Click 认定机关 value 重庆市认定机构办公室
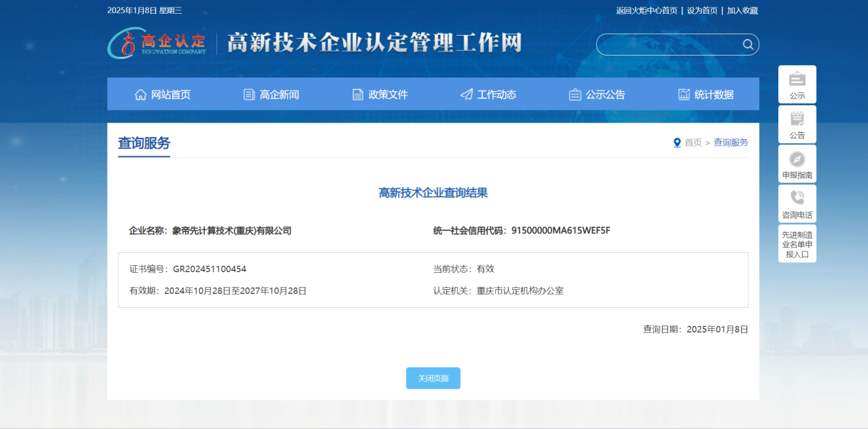 click(x=520, y=291)
